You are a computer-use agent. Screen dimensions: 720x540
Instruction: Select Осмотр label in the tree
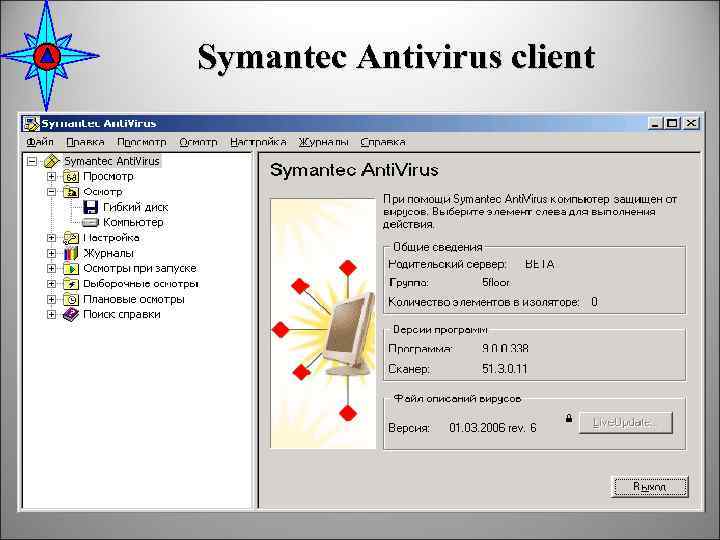tap(103, 192)
